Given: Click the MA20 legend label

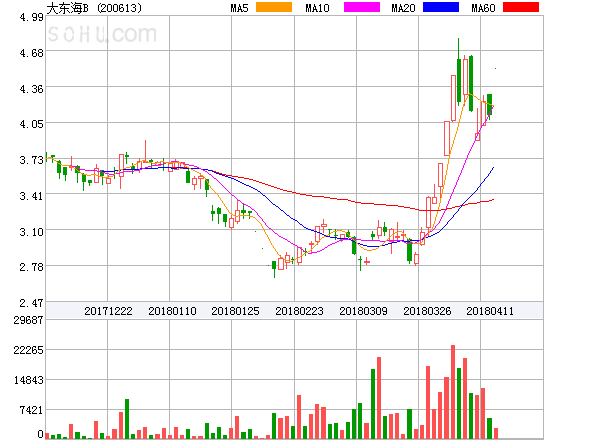Looking at the screenshot, I should 403,8.
